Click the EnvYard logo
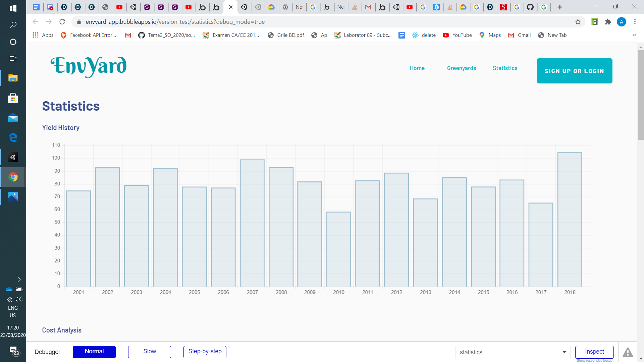644x362 pixels. tap(89, 67)
